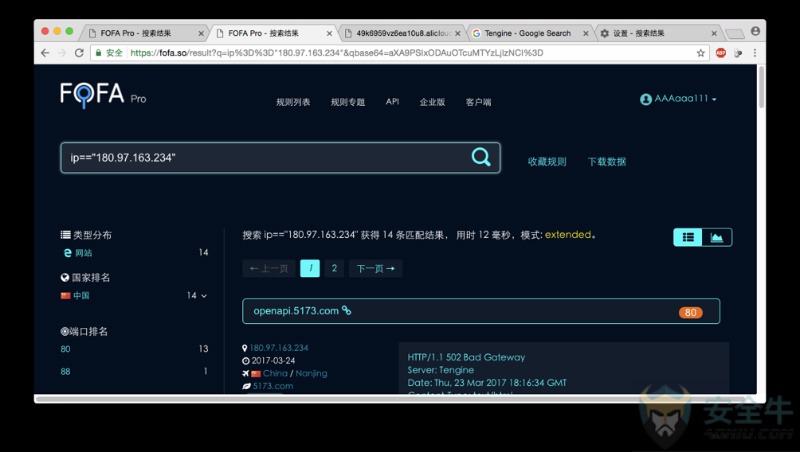Click the 180.97.163.234 IP link
Viewport: 800px width, 452px height.
tap(279, 347)
